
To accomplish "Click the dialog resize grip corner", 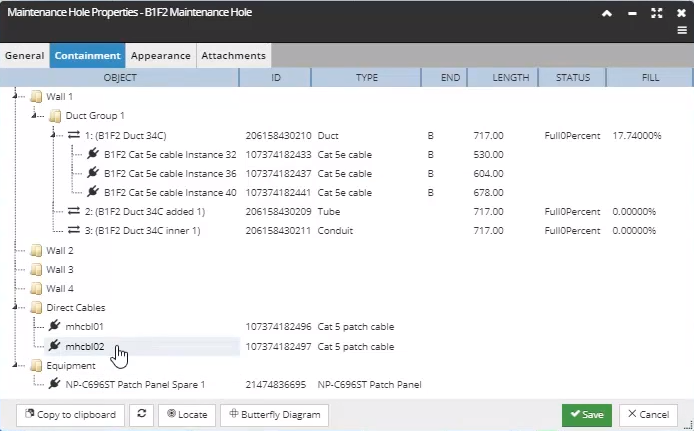I will point(689,426).
